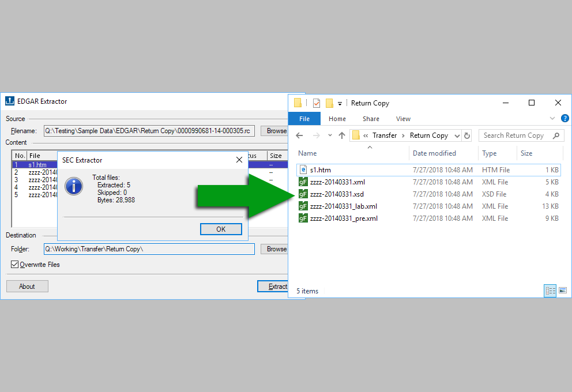Expand the chevron after Transfer breadcrumb

pos(403,135)
